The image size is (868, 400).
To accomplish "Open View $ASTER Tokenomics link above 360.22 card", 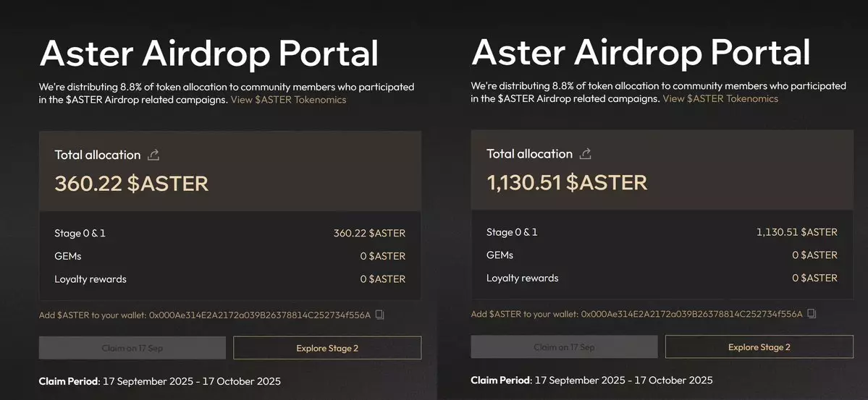I will (288, 100).
